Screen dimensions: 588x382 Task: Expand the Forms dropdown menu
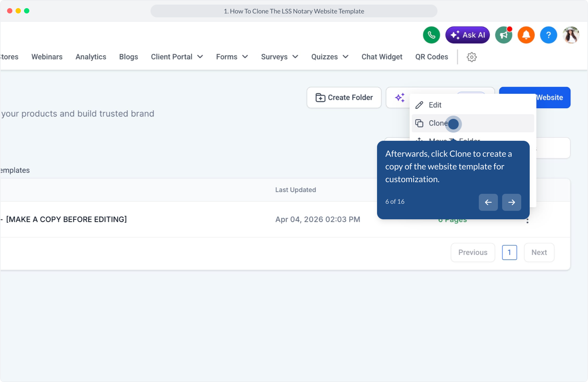232,57
